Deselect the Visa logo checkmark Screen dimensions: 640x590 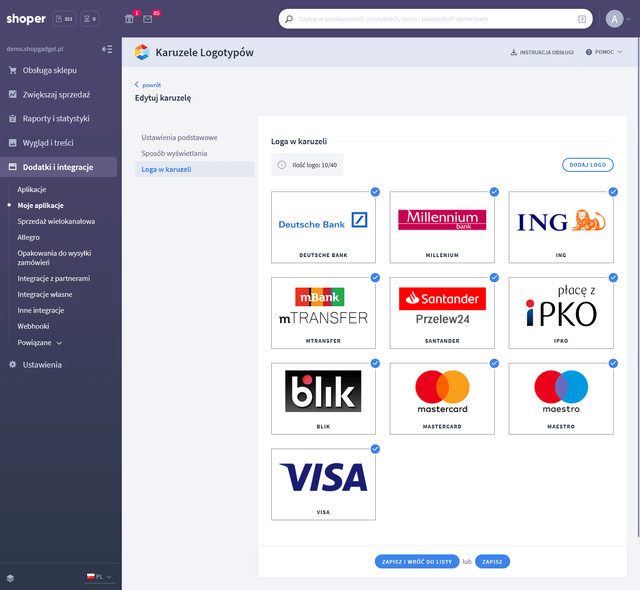pos(375,449)
